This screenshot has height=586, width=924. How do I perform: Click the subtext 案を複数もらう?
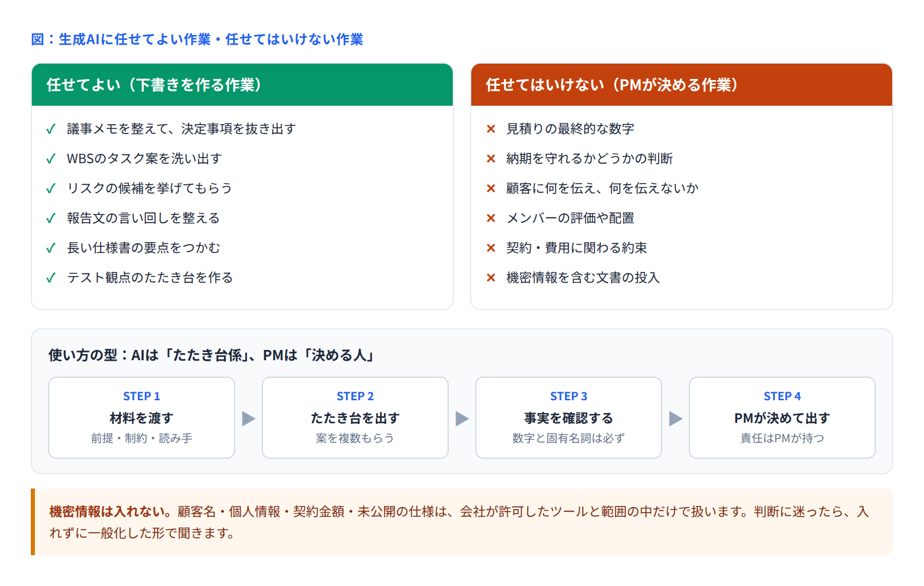(355, 438)
